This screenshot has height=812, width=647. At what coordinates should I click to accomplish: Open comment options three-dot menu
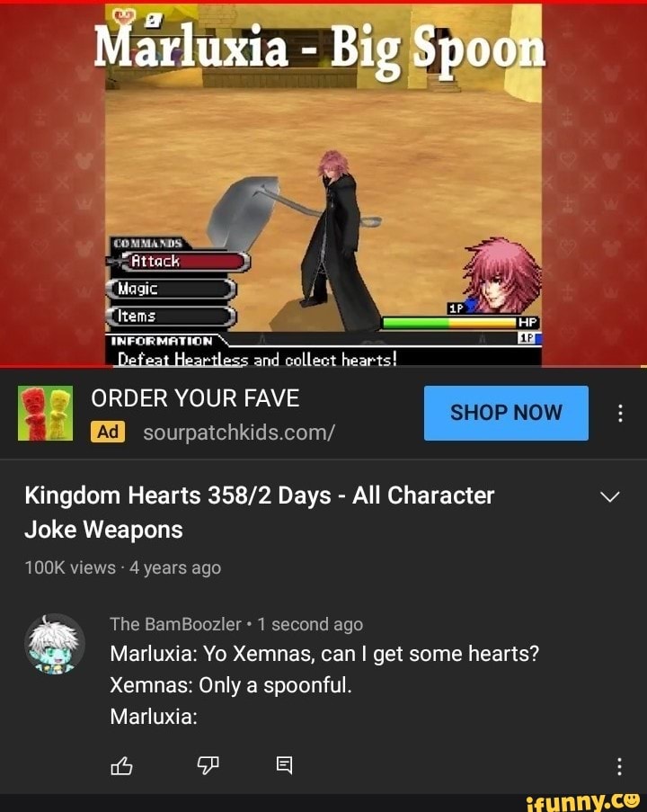pos(619,766)
